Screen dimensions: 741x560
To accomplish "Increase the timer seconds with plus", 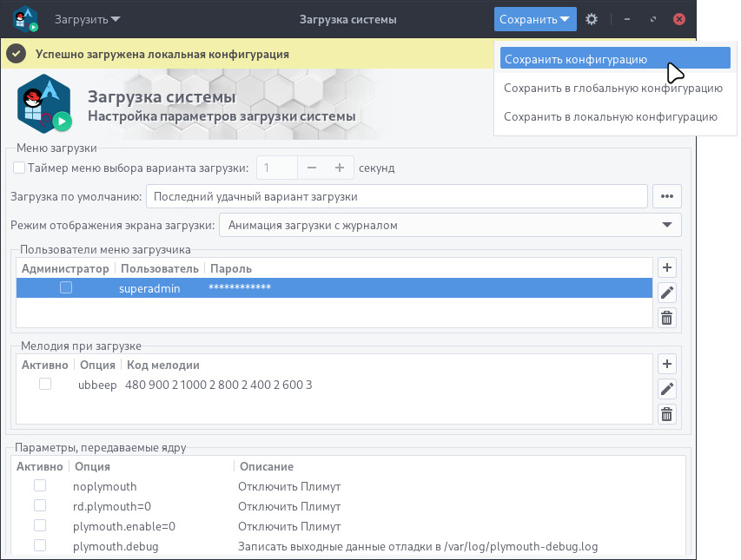I will pos(340,168).
